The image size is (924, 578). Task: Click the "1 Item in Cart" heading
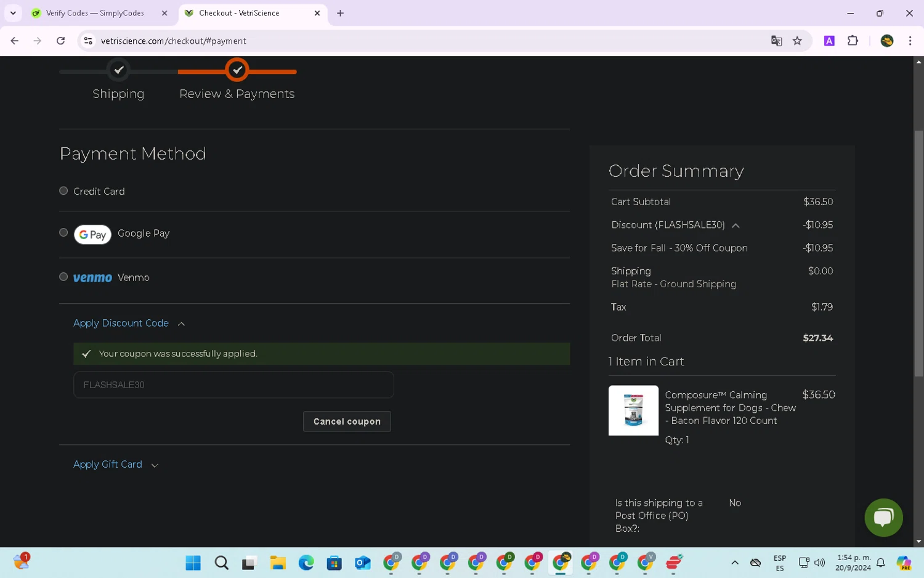(x=646, y=362)
